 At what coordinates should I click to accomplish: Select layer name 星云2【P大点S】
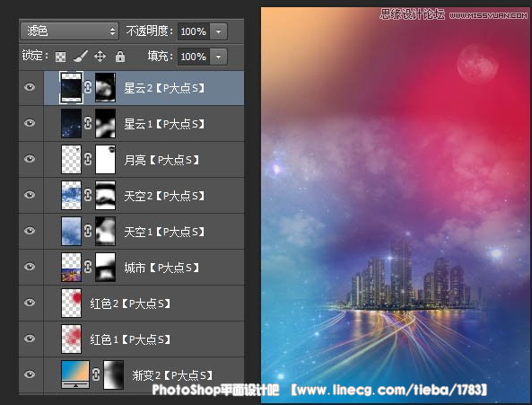tap(164, 88)
